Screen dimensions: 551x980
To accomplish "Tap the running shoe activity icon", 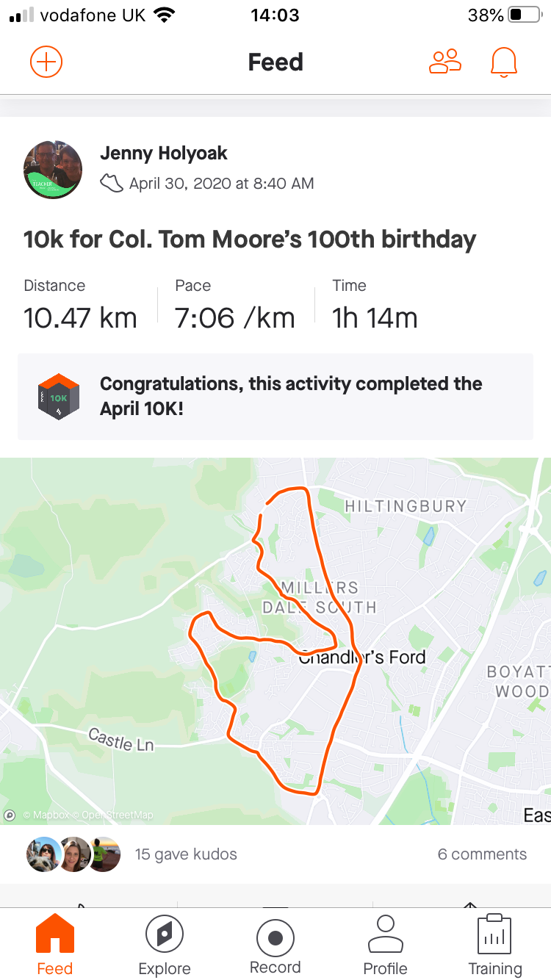I will (x=112, y=184).
